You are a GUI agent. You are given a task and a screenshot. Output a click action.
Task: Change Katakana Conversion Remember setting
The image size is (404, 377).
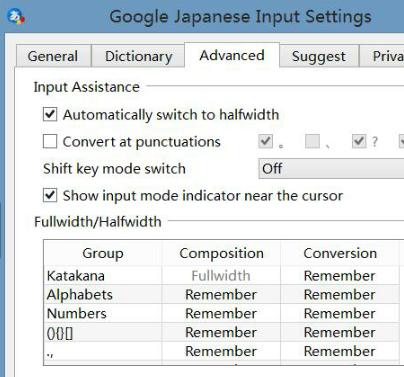point(340,276)
